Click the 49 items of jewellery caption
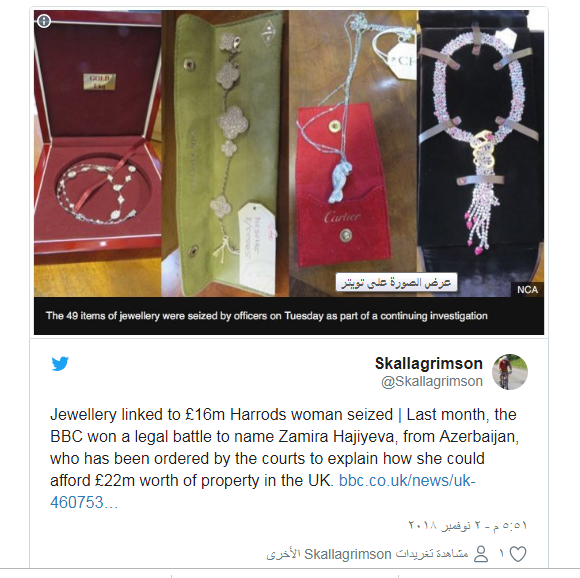Screen dimensions: 580x578 coord(267,316)
